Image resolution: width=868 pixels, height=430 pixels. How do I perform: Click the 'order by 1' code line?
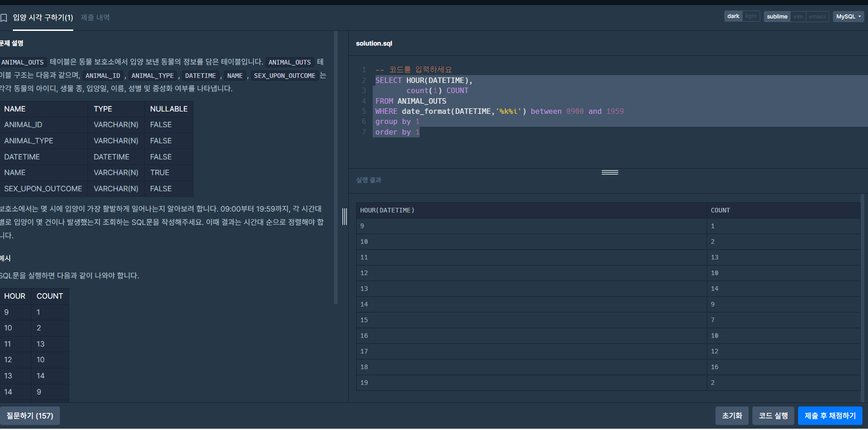coord(397,132)
